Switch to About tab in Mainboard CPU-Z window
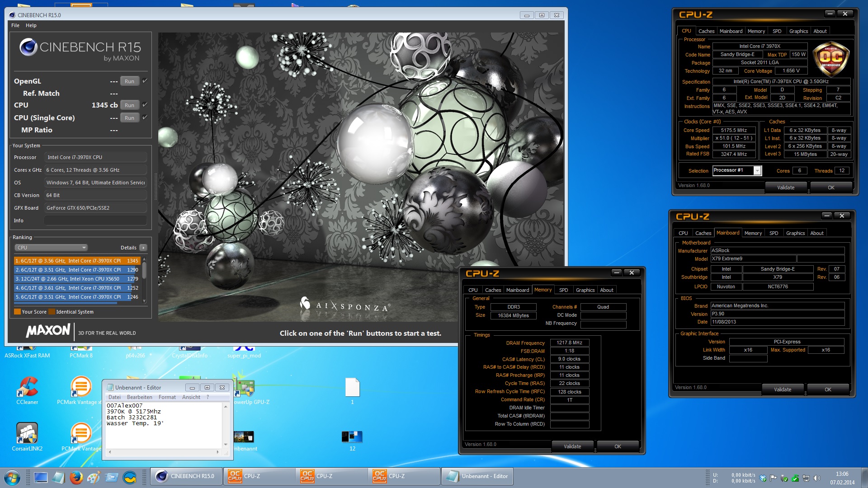Image resolution: width=868 pixels, height=488 pixels. coord(816,233)
